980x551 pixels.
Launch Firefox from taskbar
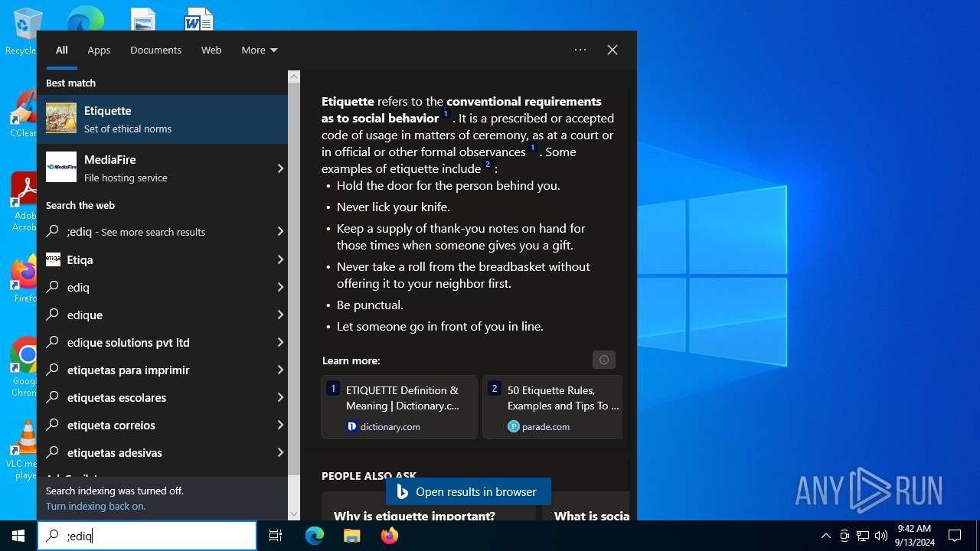[389, 536]
